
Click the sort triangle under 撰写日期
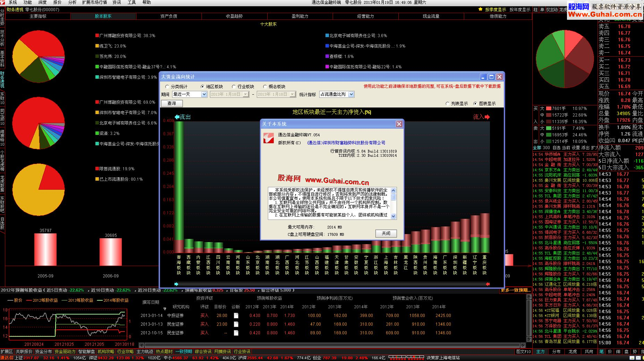pyautogui.click(x=165, y=309)
